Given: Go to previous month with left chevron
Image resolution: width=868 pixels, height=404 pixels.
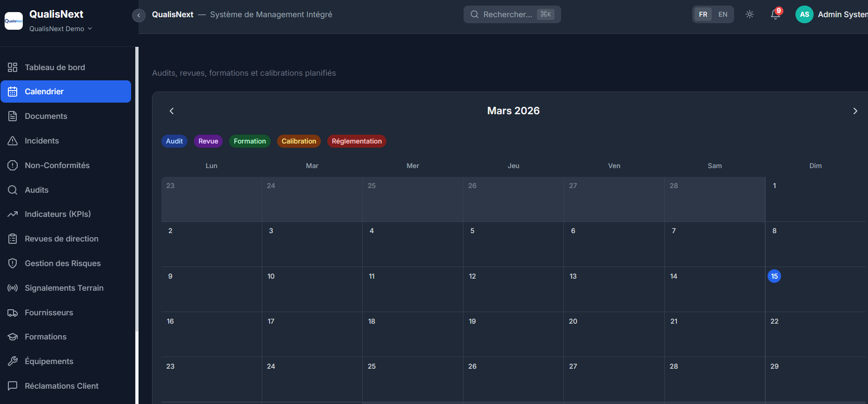Looking at the screenshot, I should point(172,111).
